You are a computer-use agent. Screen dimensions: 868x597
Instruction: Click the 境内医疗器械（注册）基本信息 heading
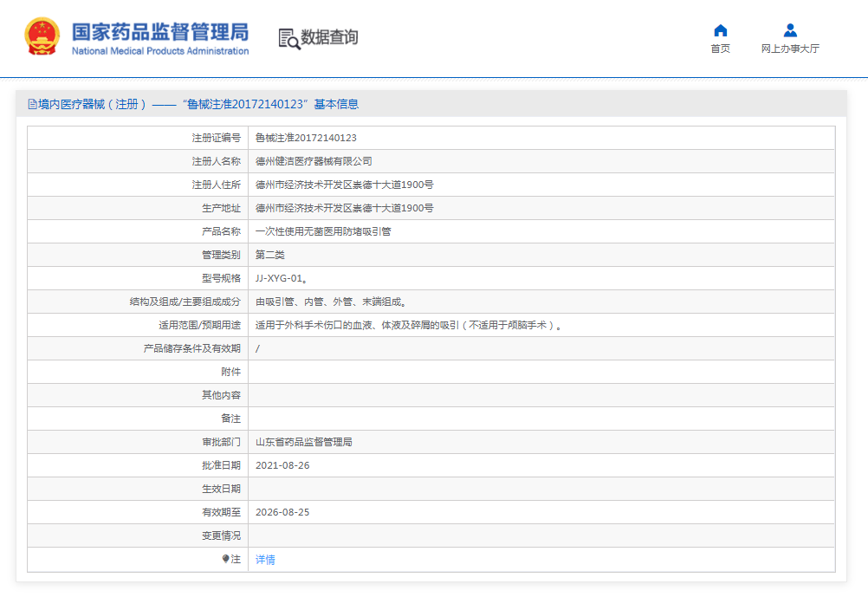[193, 104]
